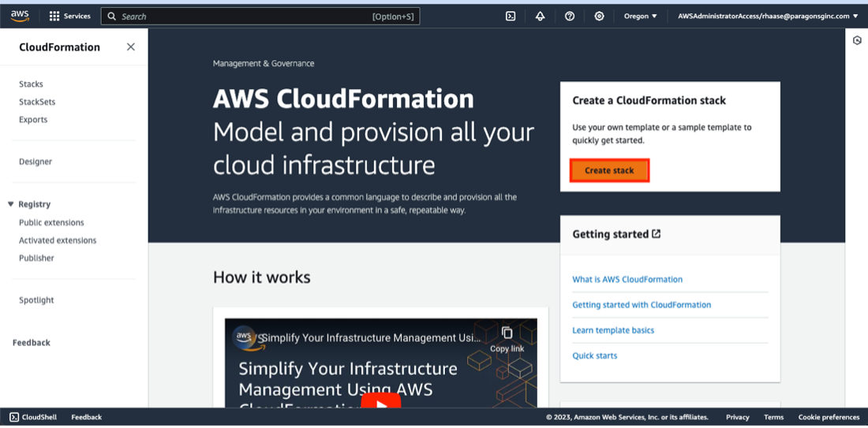Open Terms link in footer
The width and height of the screenshot is (868, 428).
(x=773, y=417)
